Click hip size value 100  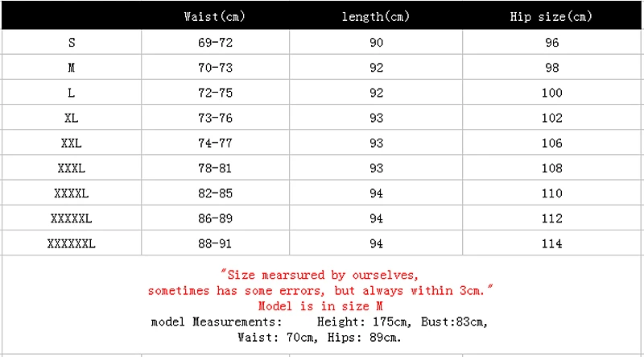click(x=552, y=93)
